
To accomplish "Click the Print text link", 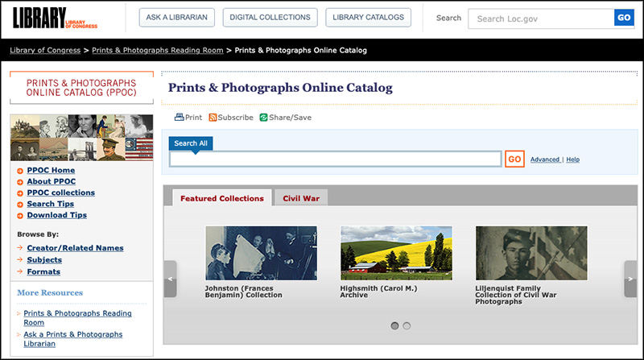I will click(x=193, y=118).
